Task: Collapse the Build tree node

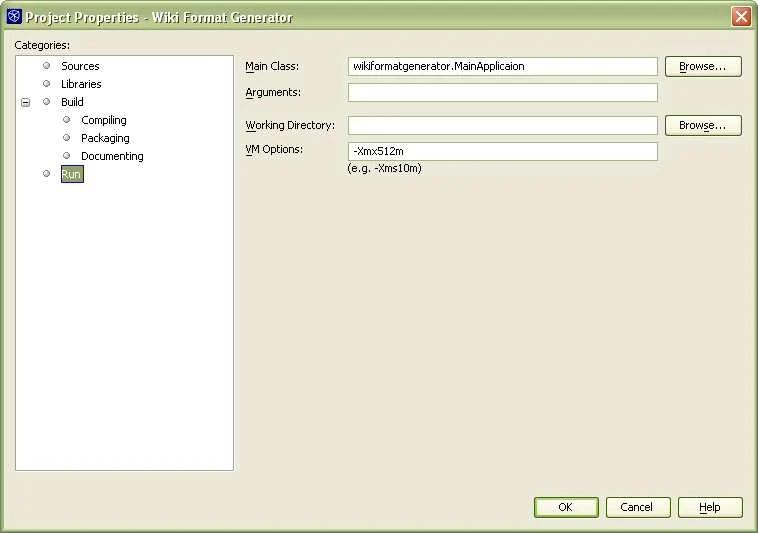Action: point(26,102)
